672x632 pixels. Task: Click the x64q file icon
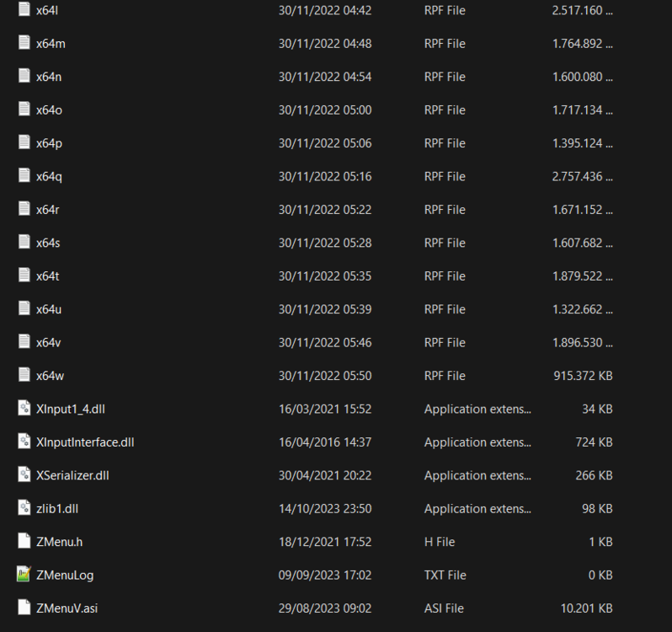(24, 175)
